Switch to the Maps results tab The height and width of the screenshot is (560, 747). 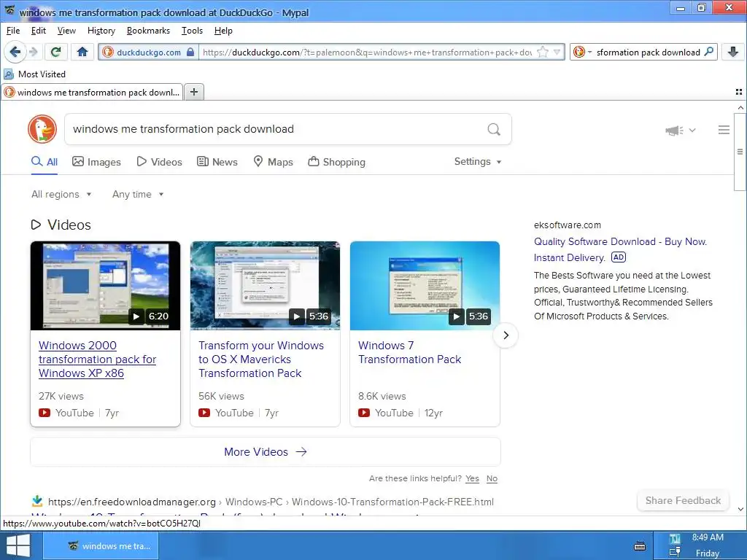coord(273,162)
